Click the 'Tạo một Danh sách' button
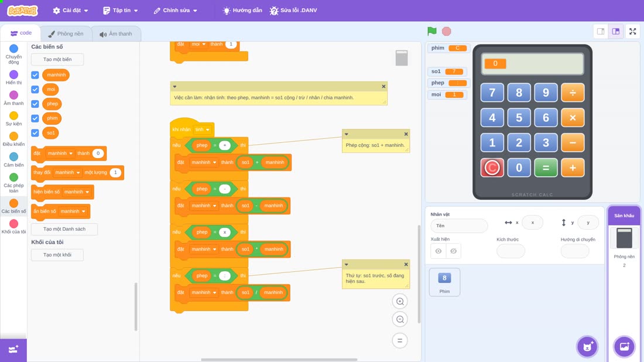Image resolution: width=644 pixels, height=362 pixels. pyautogui.click(x=64, y=229)
